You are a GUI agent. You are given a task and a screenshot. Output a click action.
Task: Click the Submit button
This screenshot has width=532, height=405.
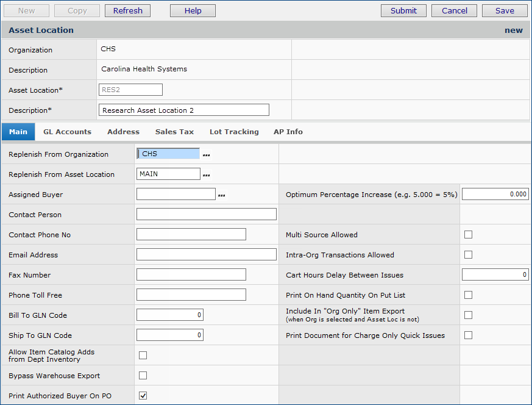pos(403,10)
